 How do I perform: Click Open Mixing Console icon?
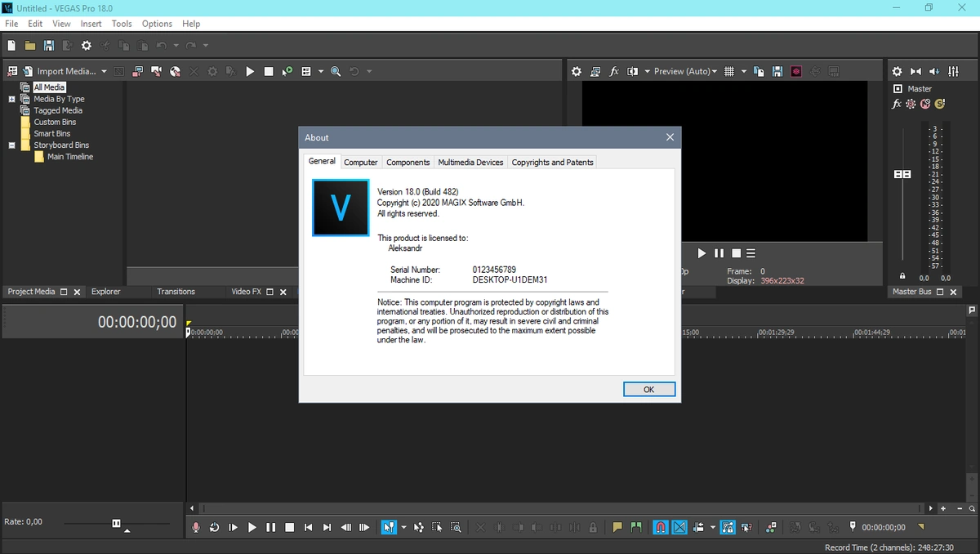click(952, 71)
